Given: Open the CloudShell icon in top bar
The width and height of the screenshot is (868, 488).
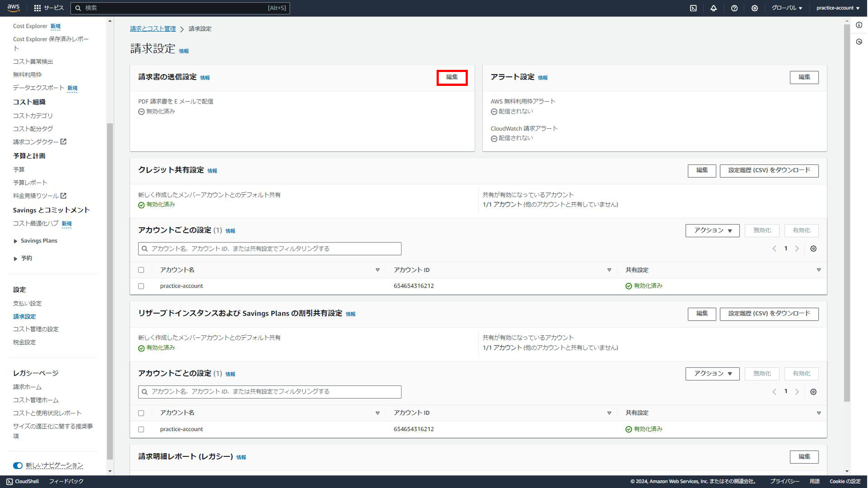Looking at the screenshot, I should (693, 8).
